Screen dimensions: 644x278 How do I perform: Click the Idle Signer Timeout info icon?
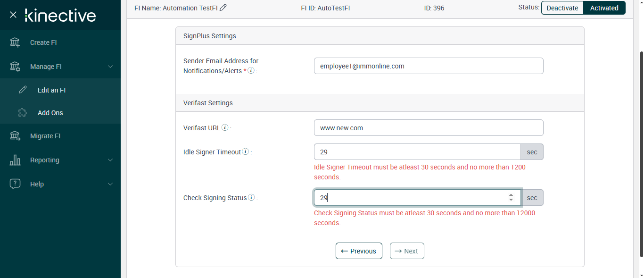(x=245, y=152)
